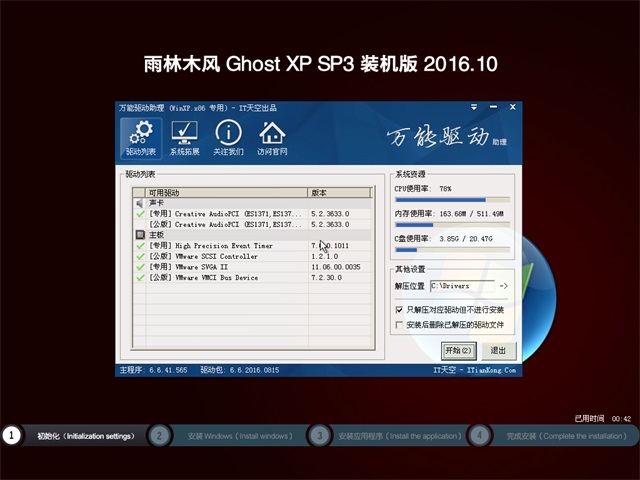Viewport: 640px width, 480px height.
Task: Click the 解压位置 path input field
Action: pos(462,286)
